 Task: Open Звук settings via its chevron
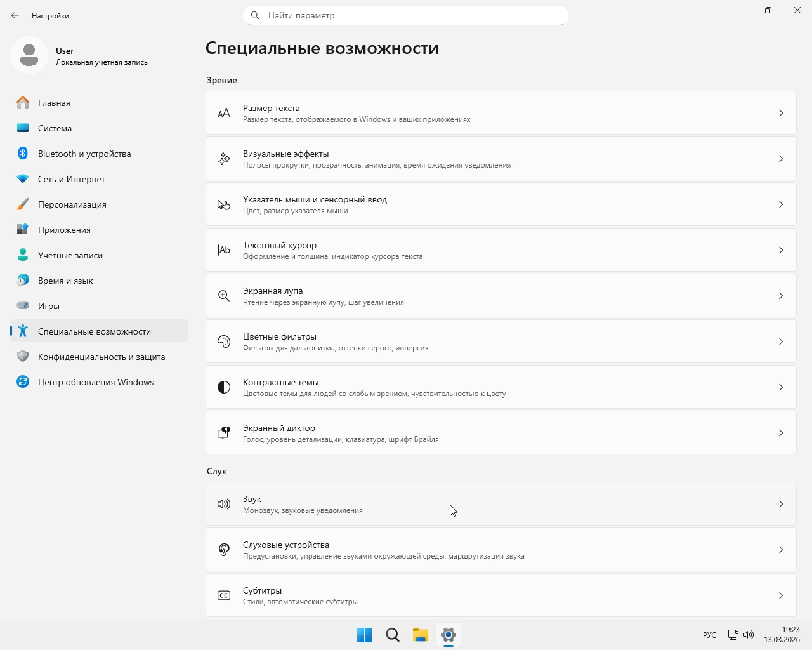pos(781,504)
